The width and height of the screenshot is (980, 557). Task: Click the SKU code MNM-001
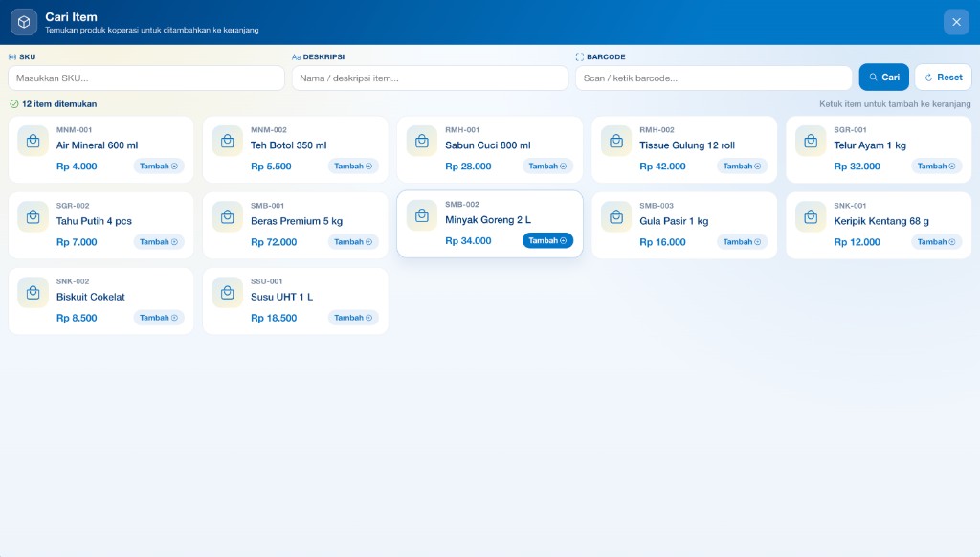[74, 130]
